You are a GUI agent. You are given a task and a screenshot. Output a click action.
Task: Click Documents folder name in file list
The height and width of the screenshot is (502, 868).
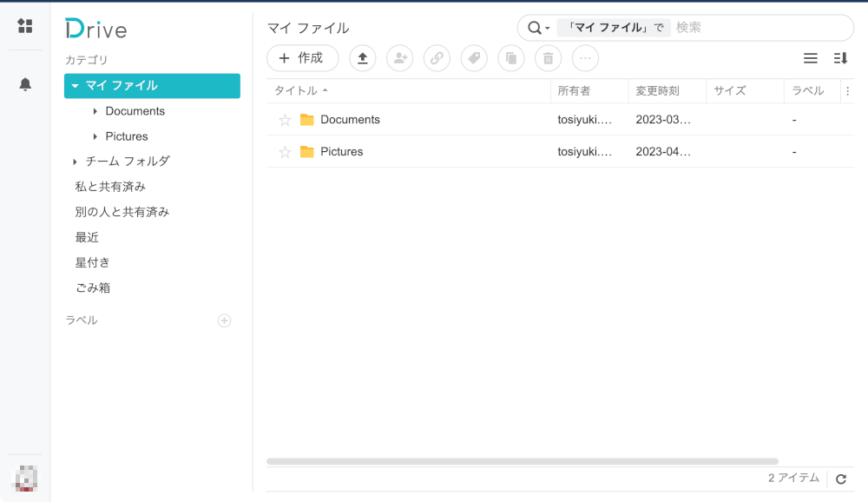coord(350,120)
